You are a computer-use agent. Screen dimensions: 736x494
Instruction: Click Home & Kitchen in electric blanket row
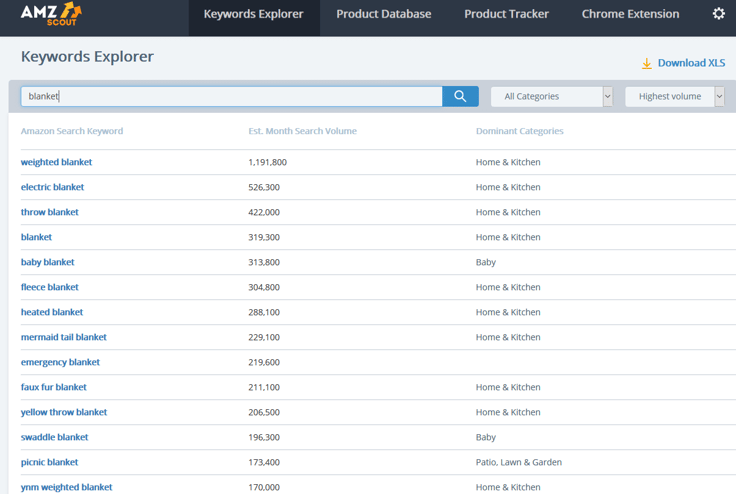(508, 187)
